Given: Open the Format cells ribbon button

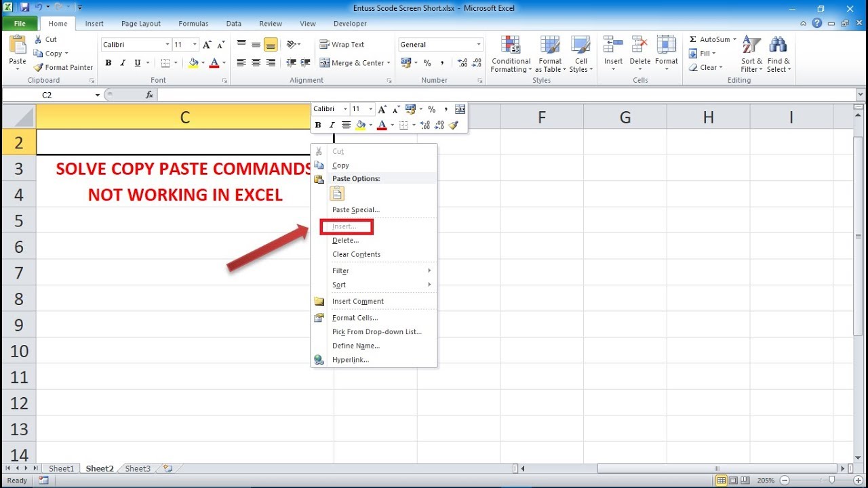Looking at the screenshot, I should 667,52.
